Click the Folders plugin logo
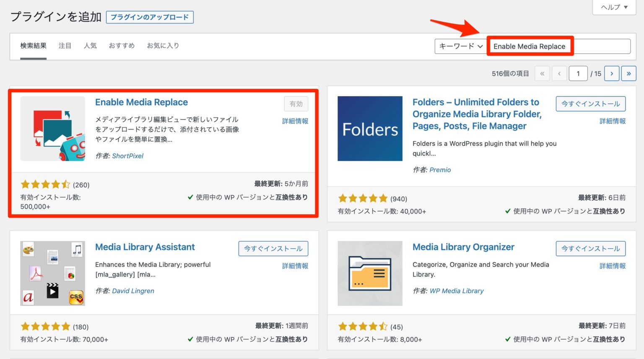Image resolution: width=644 pixels, height=359 pixels. click(369, 128)
